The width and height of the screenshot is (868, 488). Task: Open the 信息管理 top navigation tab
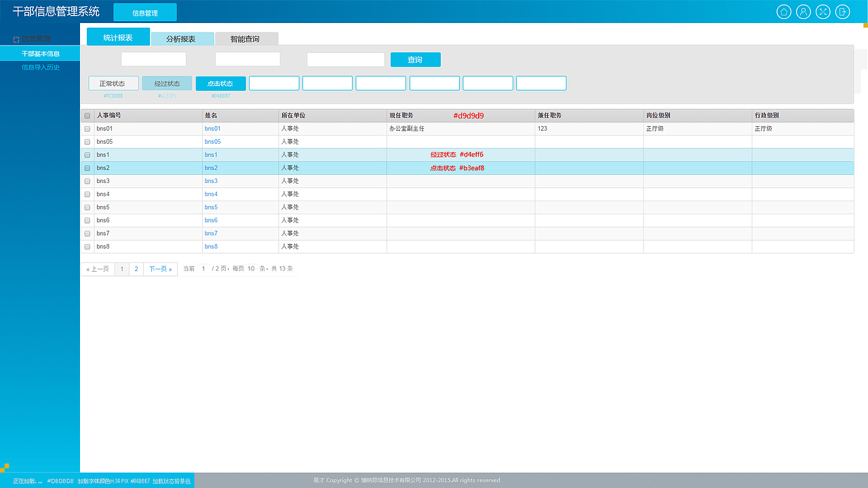point(145,12)
